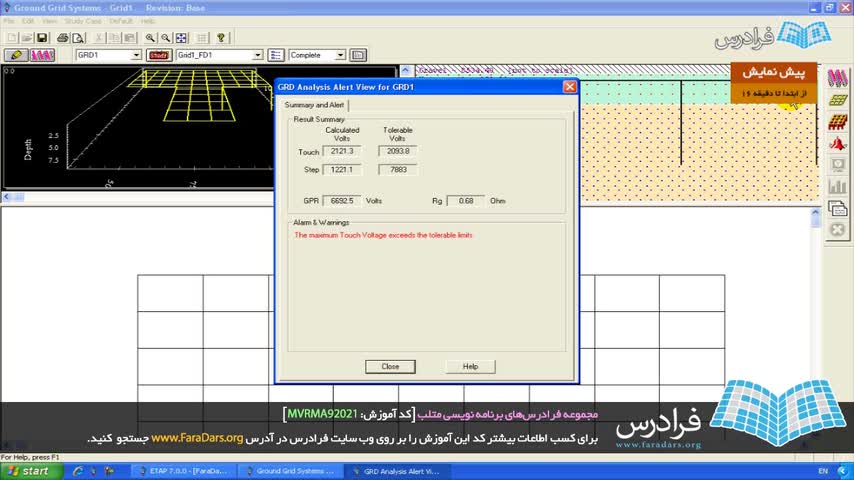Click the greyed monitor icon in sidebar
The height and width of the screenshot is (480, 854).
click(x=838, y=165)
